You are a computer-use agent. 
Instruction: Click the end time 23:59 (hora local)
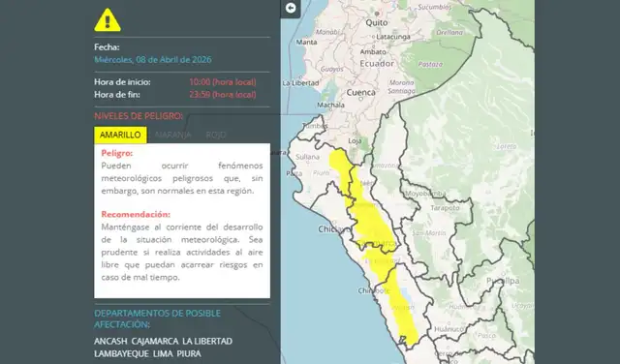(x=222, y=95)
